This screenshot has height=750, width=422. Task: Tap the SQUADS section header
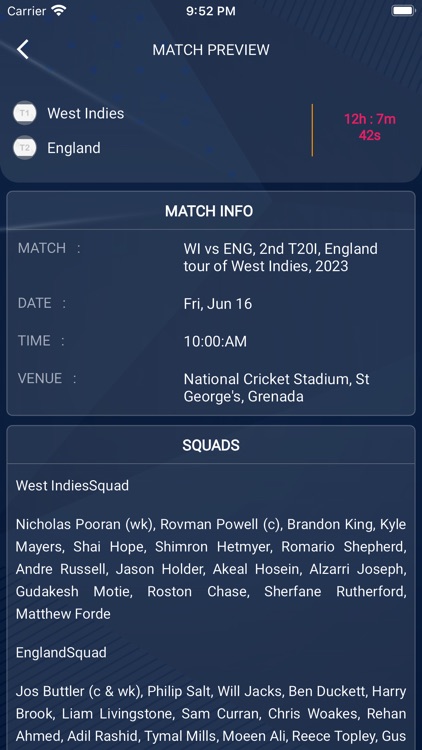(x=211, y=445)
